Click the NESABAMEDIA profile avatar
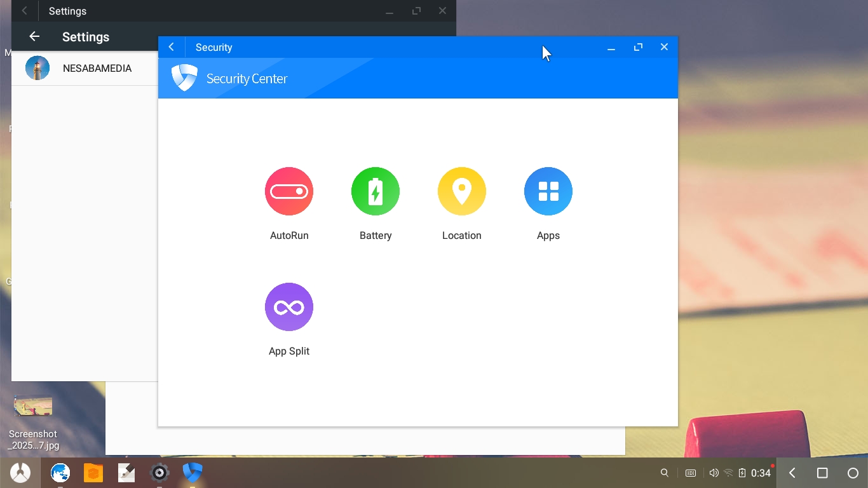The image size is (868, 488). point(37,68)
